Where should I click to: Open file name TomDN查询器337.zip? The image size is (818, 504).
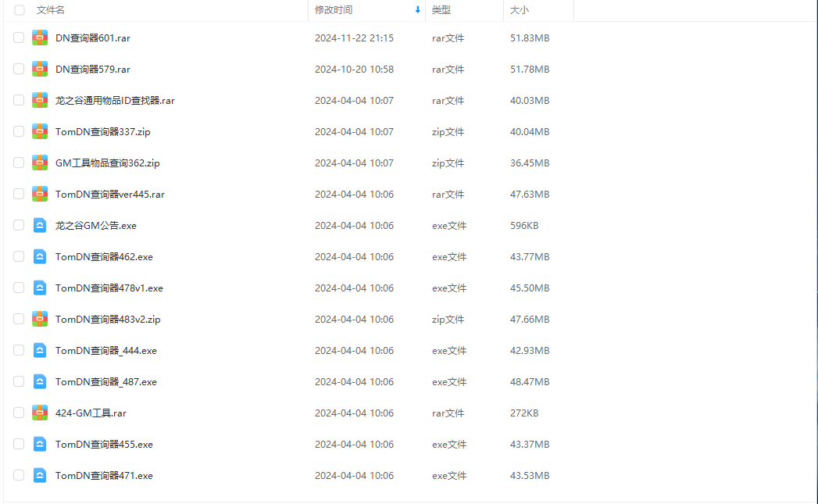tap(103, 132)
